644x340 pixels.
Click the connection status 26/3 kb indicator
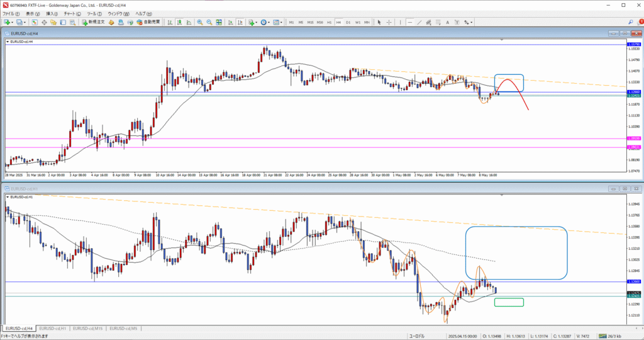(x=610, y=336)
